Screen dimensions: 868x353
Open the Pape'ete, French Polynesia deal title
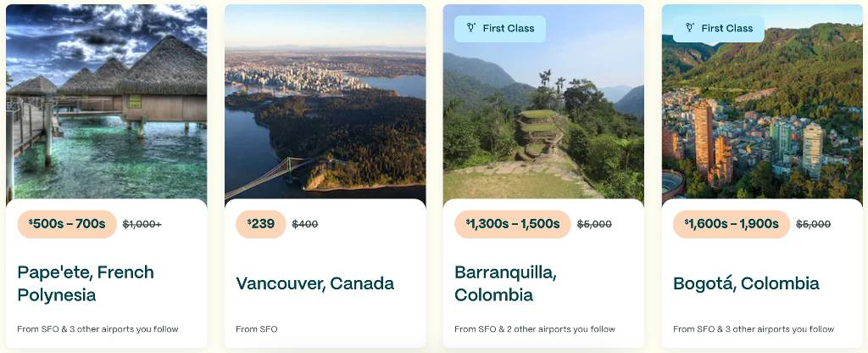86,283
